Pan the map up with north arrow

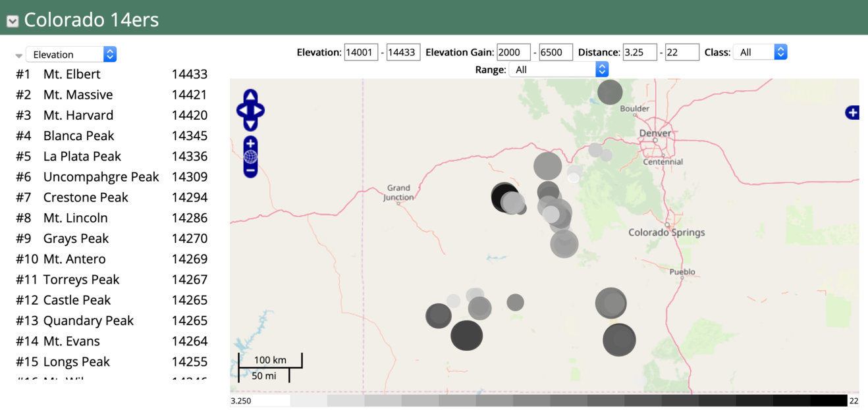[x=250, y=96]
